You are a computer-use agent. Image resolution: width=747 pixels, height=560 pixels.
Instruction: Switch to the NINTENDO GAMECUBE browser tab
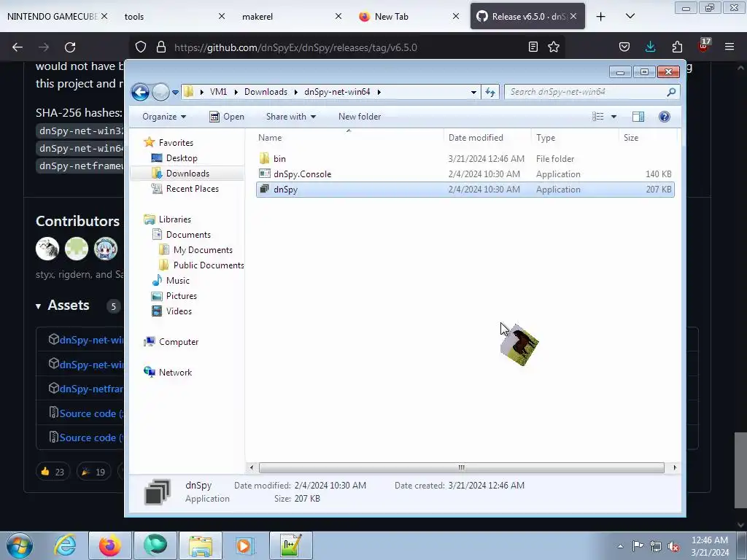point(57,16)
